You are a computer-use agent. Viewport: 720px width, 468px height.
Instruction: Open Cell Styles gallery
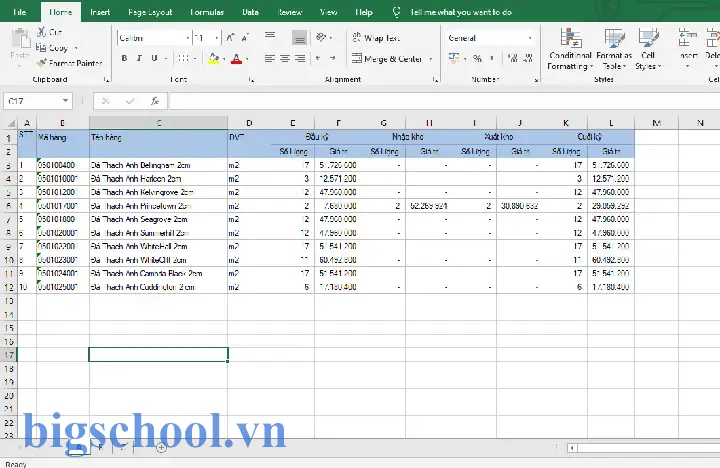(x=648, y=49)
